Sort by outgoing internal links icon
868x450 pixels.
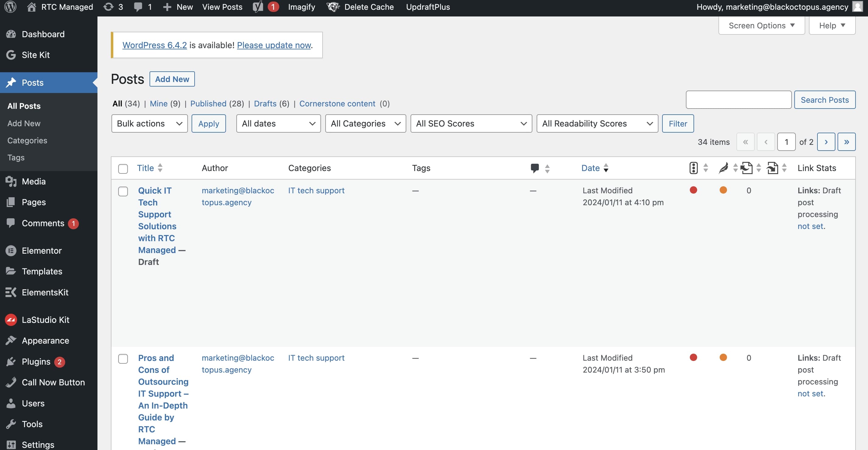[x=747, y=168]
